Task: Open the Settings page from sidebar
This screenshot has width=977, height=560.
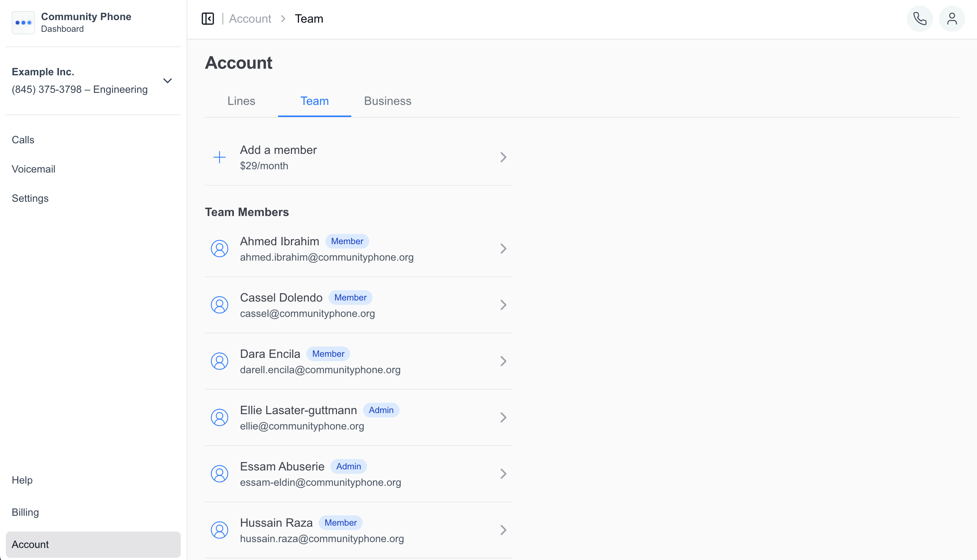Action: (x=30, y=198)
